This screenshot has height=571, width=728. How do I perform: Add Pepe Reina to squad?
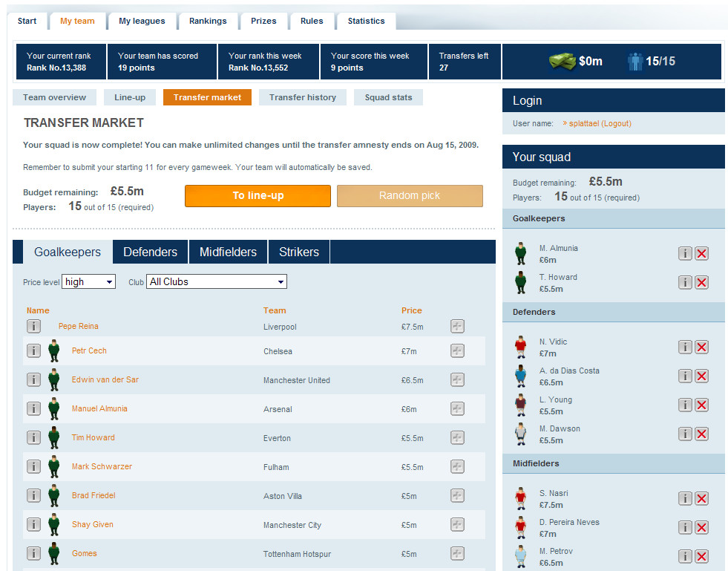[457, 326]
